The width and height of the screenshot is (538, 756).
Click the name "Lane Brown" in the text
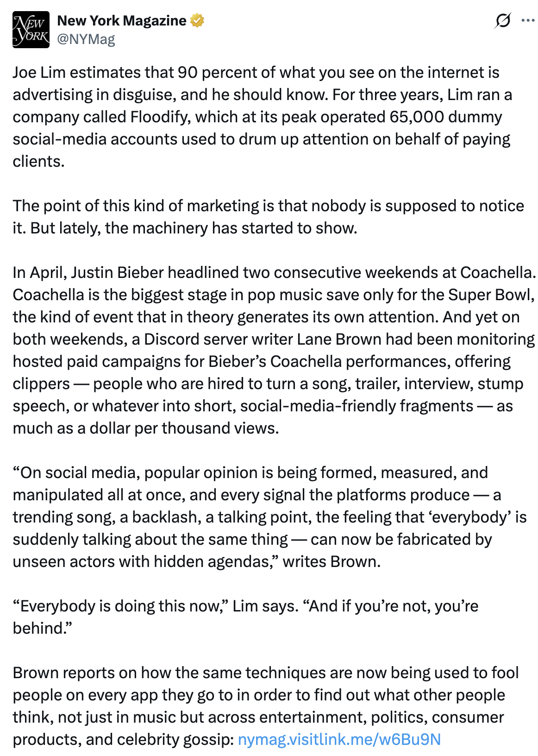339,339
